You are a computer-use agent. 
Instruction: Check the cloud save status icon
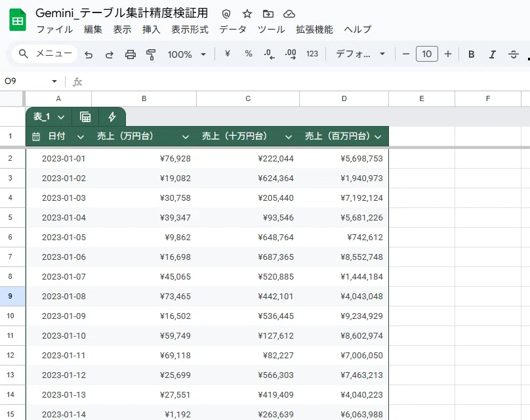(289, 14)
